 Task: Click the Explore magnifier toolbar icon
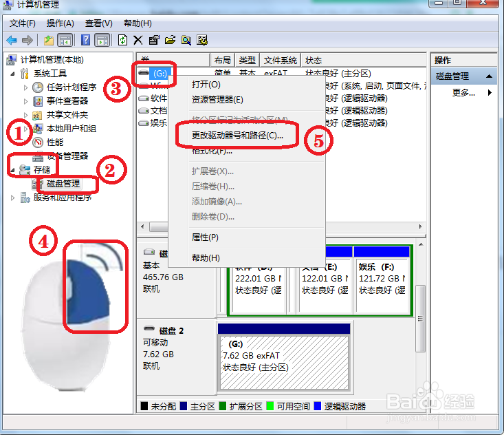(x=186, y=40)
